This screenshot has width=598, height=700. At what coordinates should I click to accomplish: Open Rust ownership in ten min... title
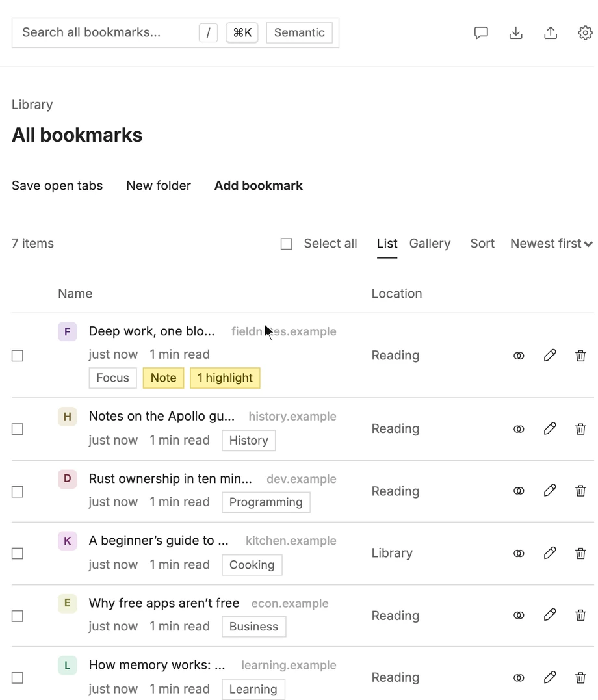coord(170,478)
